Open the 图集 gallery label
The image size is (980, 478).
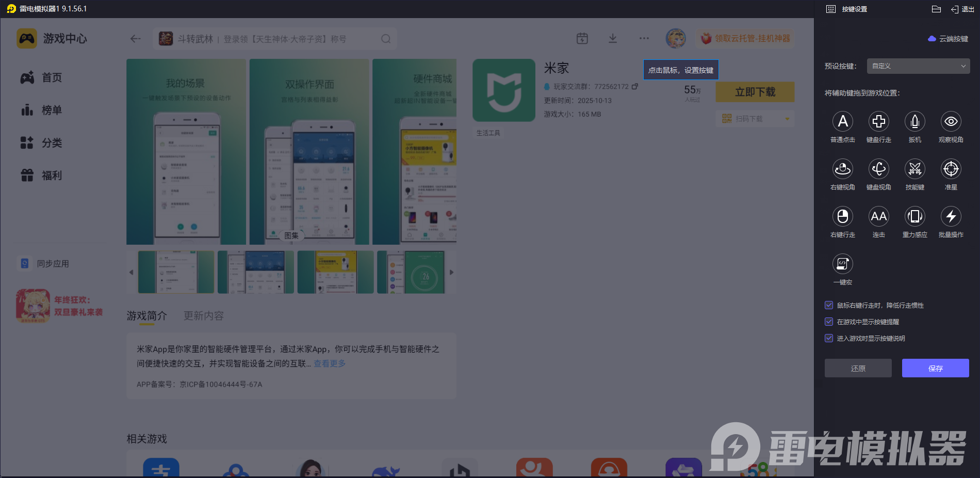(291, 235)
